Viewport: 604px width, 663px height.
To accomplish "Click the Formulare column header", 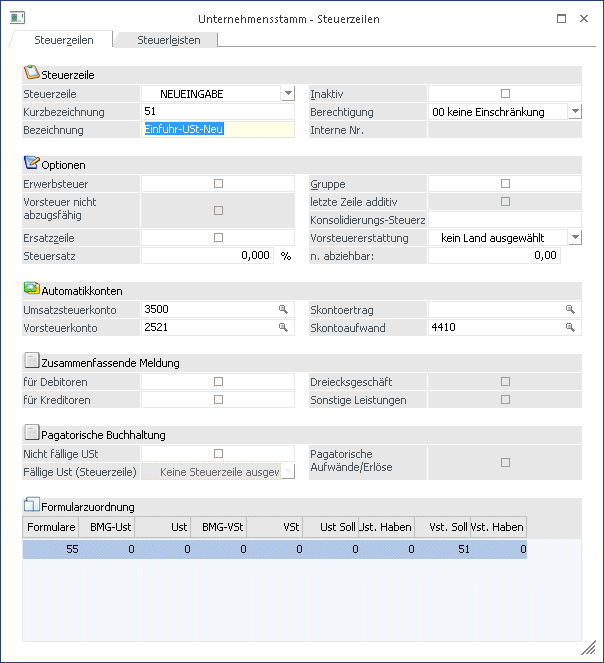I will (x=50, y=526).
